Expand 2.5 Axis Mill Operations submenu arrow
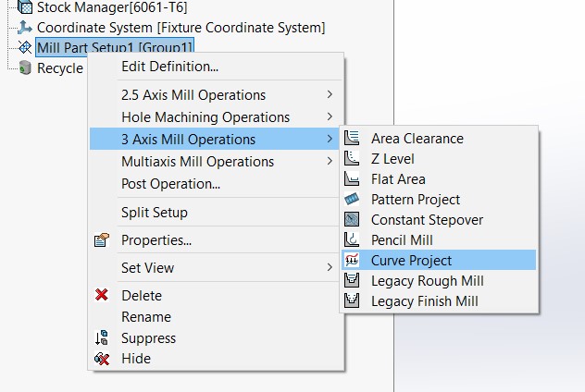This screenshot has height=392, width=585. pyautogui.click(x=330, y=94)
